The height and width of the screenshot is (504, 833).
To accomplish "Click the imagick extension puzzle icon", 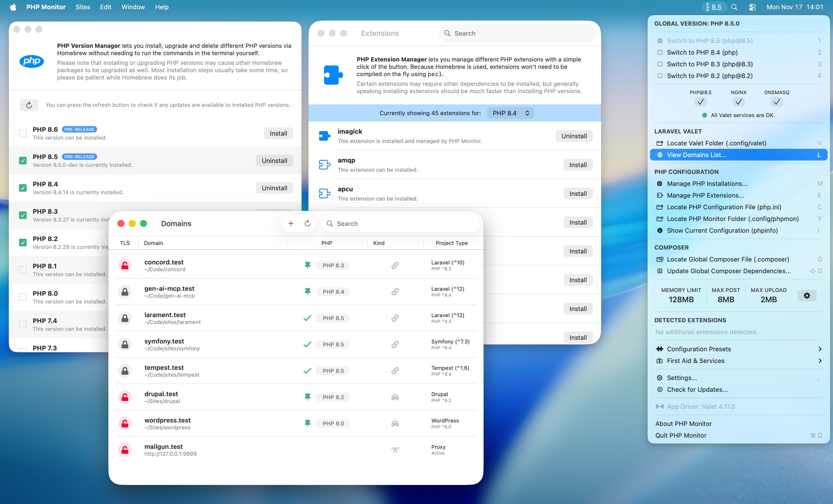I will pyautogui.click(x=324, y=136).
